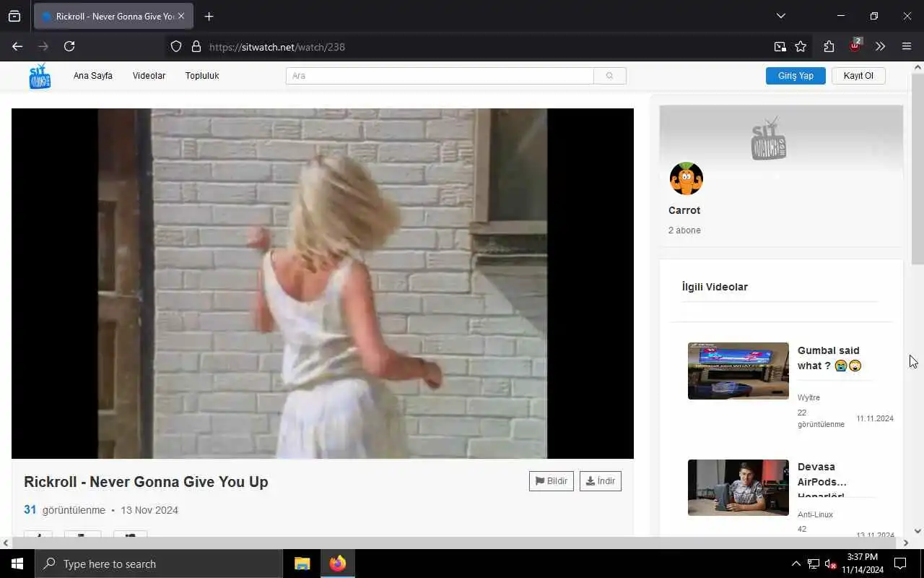This screenshot has height=578, width=924.
Task: Open the Carrot channel name link
Action: tap(684, 210)
